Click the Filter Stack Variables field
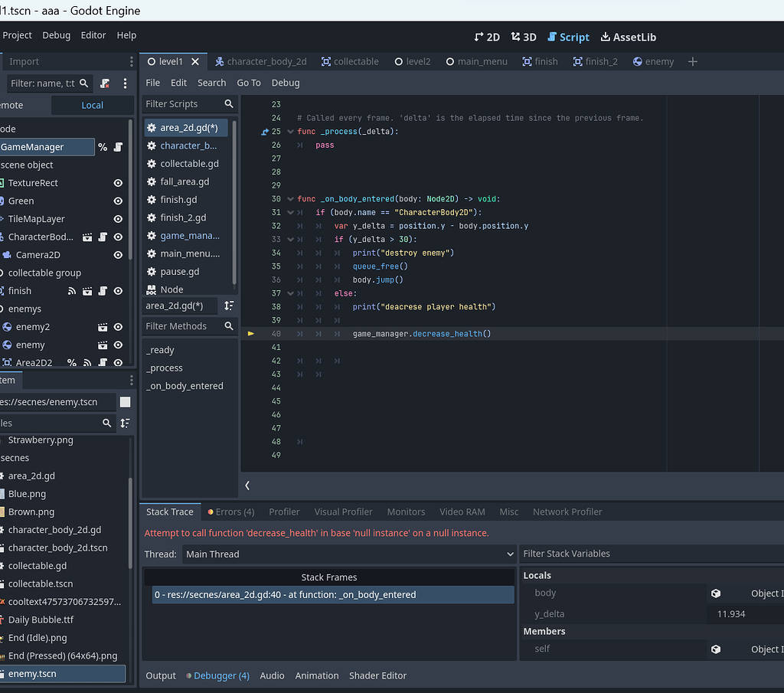Screen dimensions: 784x693 [x=651, y=553]
